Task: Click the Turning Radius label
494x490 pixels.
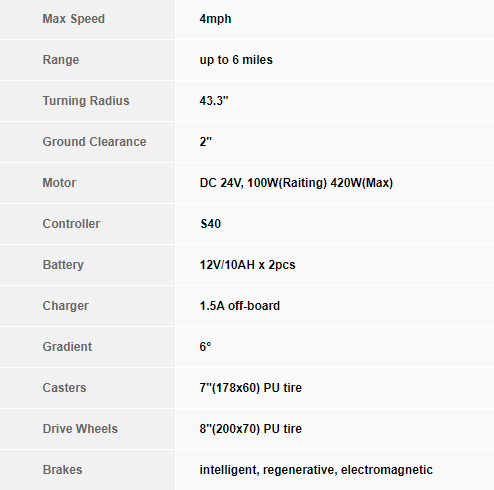Action: (x=86, y=101)
